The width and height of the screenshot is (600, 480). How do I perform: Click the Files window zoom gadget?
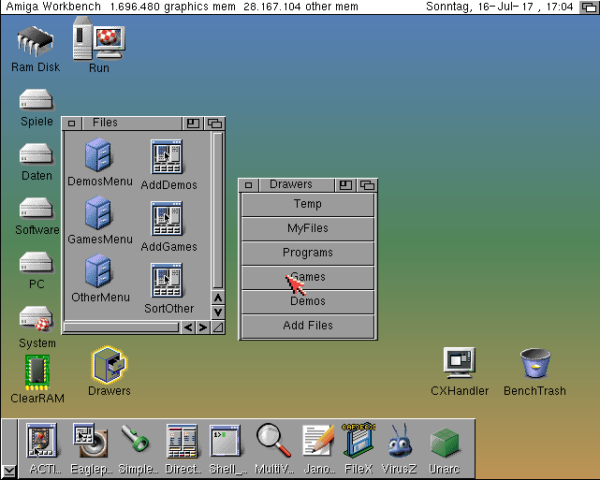click(193, 123)
